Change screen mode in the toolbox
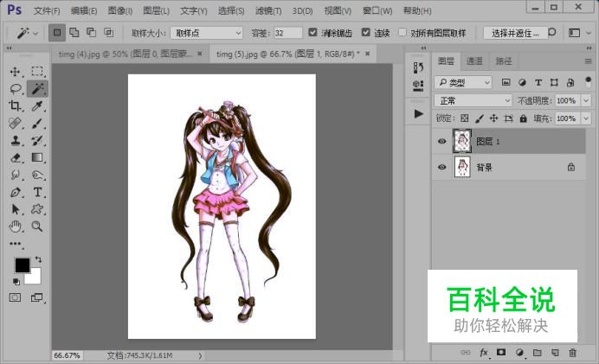599x364 pixels. [x=36, y=297]
